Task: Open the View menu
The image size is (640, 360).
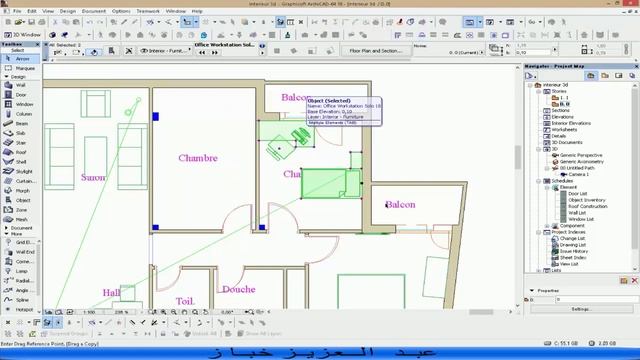Action: coord(48,11)
